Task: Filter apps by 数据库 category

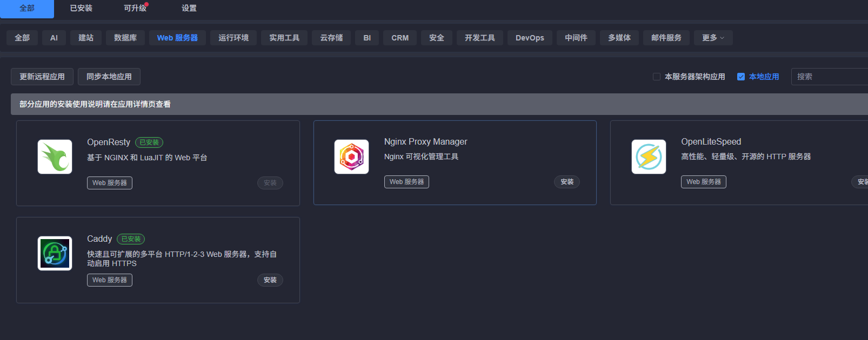Action: [x=125, y=38]
